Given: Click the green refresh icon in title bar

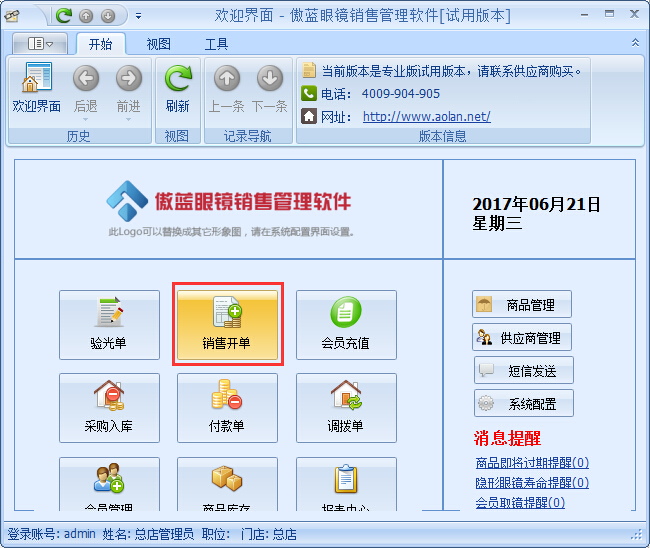Looking at the screenshot, I should tap(64, 16).
